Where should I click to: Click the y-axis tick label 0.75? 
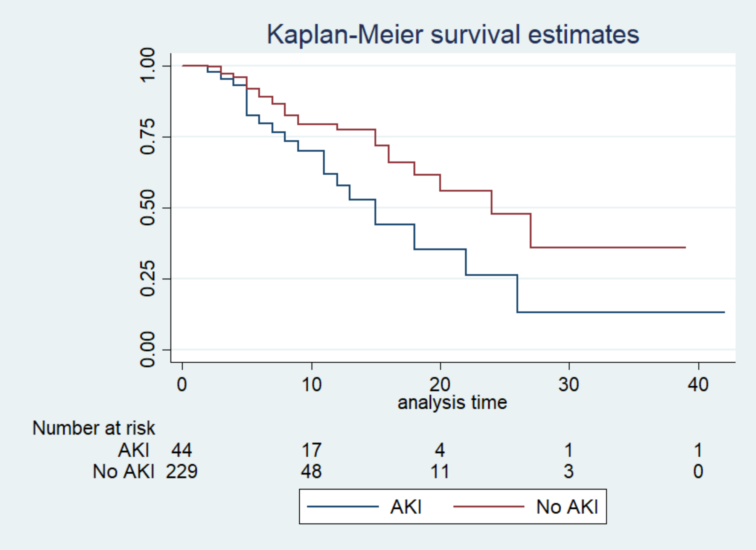147,137
